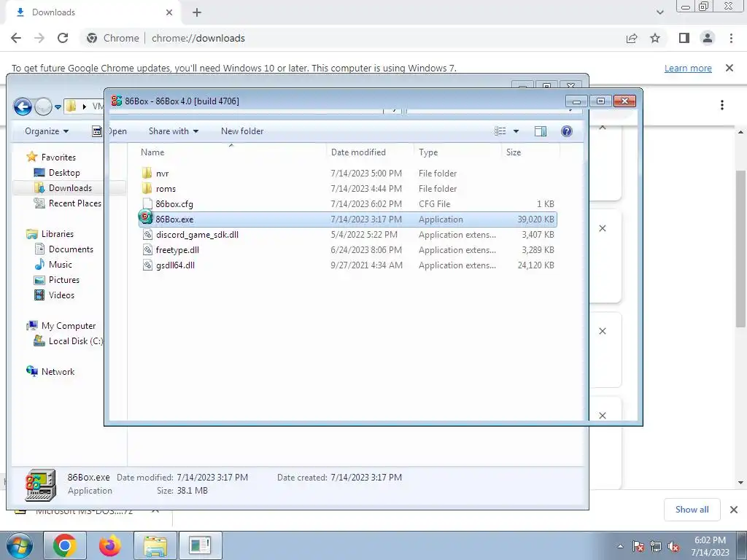Click the Explorer forward arrow button
This screenshot has width=747, height=560.
coord(43,106)
